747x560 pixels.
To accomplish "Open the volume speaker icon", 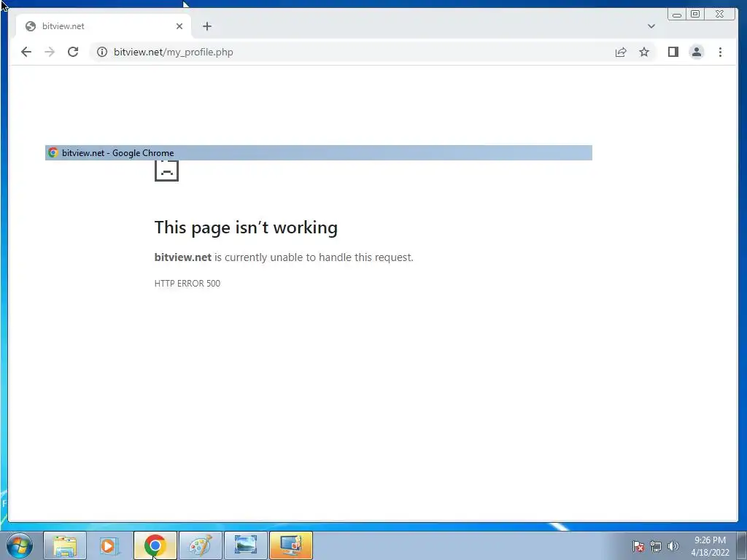I will tap(673, 546).
